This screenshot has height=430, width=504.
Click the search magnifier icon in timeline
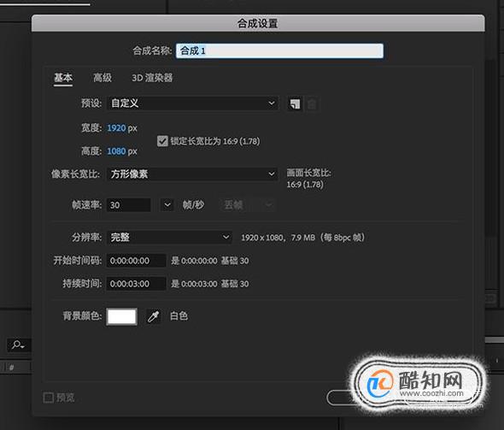pyautogui.click(x=18, y=345)
